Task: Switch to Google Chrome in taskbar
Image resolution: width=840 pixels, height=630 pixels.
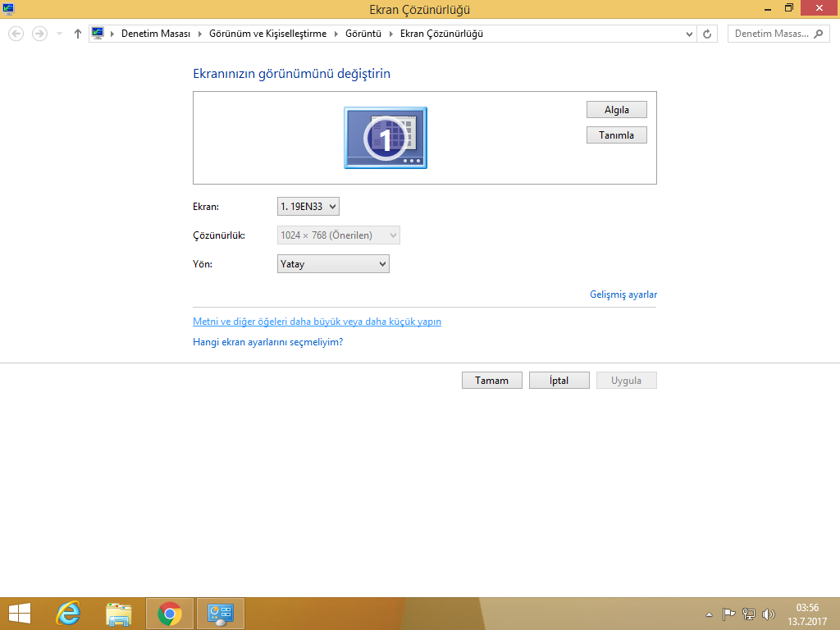Action: (x=169, y=614)
